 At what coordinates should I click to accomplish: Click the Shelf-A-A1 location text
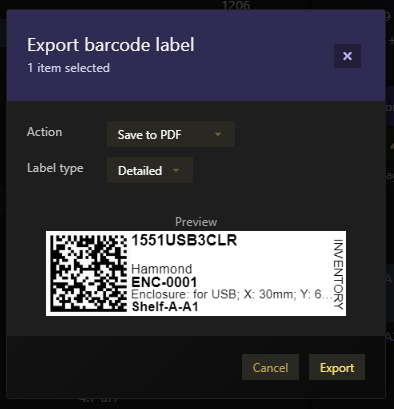165,306
